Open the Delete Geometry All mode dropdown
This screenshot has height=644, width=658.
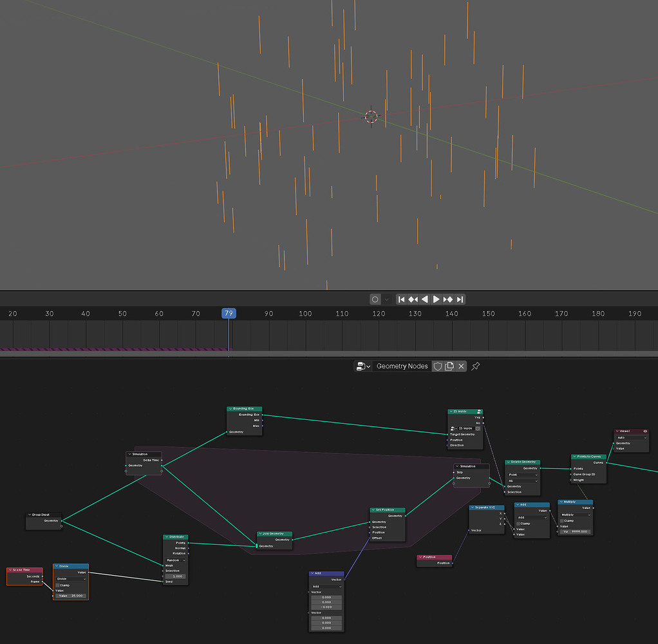point(522,480)
